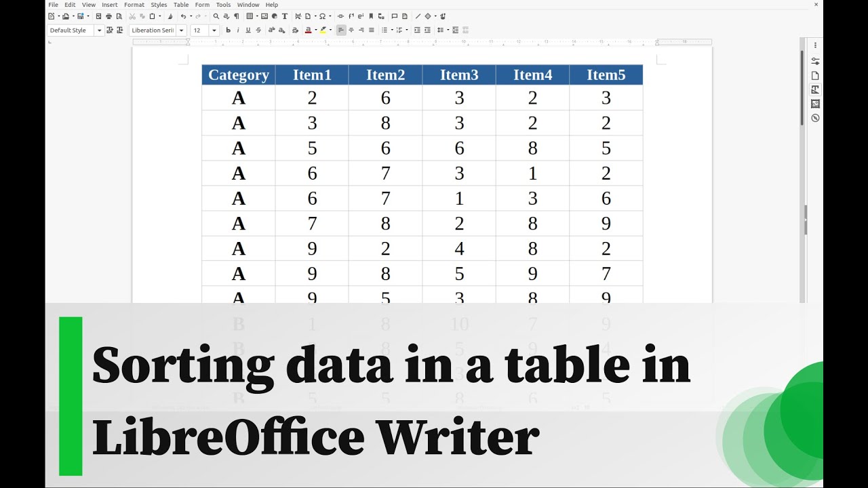868x488 pixels.
Task: Click the Insert Comment icon
Action: point(394,16)
